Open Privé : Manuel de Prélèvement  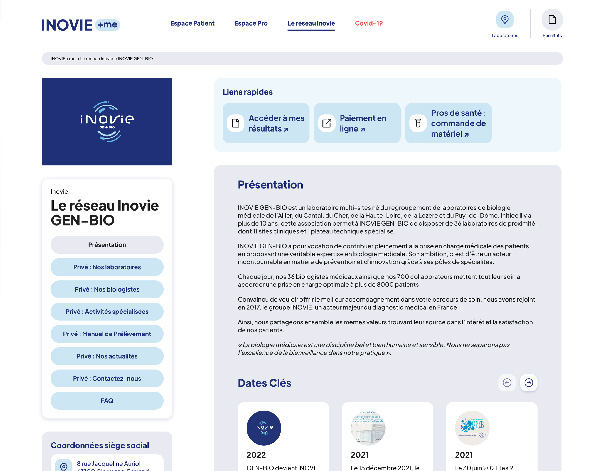click(107, 334)
